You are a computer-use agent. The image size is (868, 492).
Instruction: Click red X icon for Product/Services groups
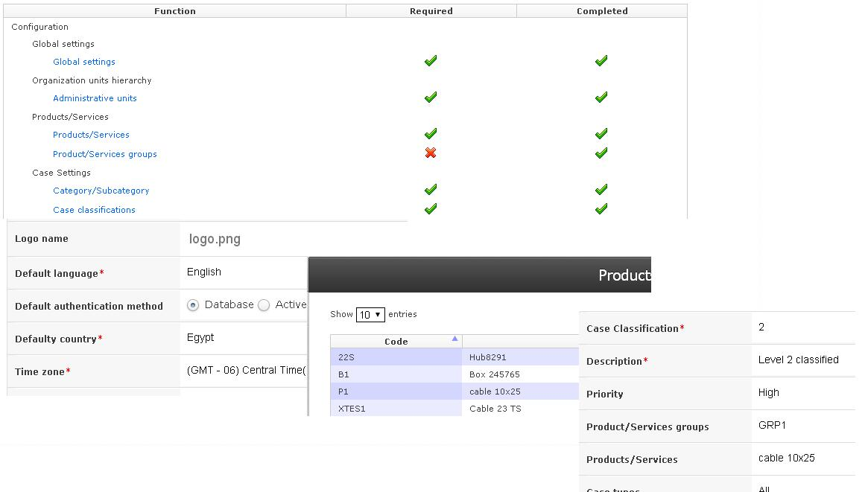click(x=430, y=153)
